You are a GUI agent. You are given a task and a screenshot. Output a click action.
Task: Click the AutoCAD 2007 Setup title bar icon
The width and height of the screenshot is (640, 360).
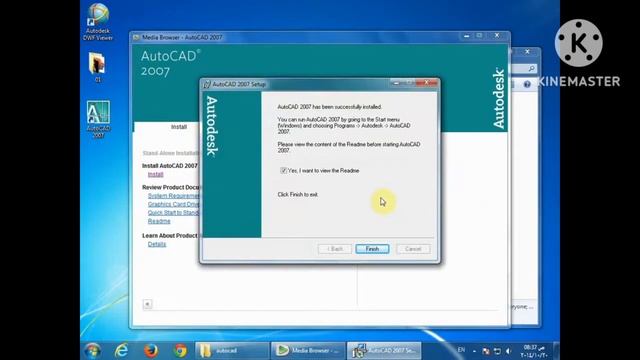point(207,84)
